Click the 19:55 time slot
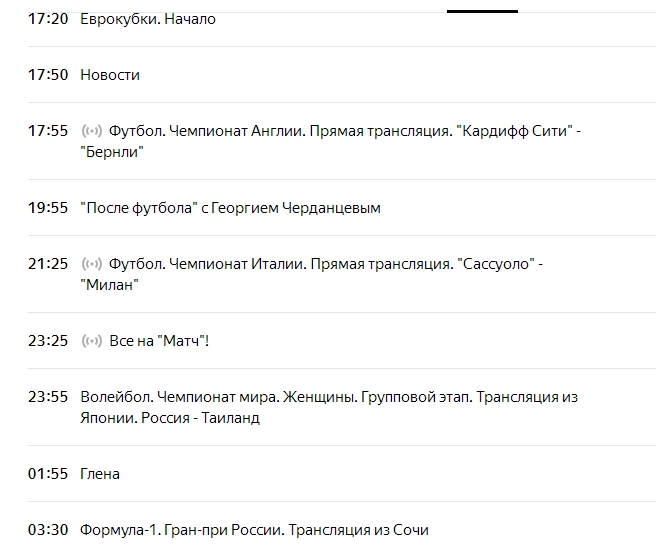 click(x=48, y=208)
